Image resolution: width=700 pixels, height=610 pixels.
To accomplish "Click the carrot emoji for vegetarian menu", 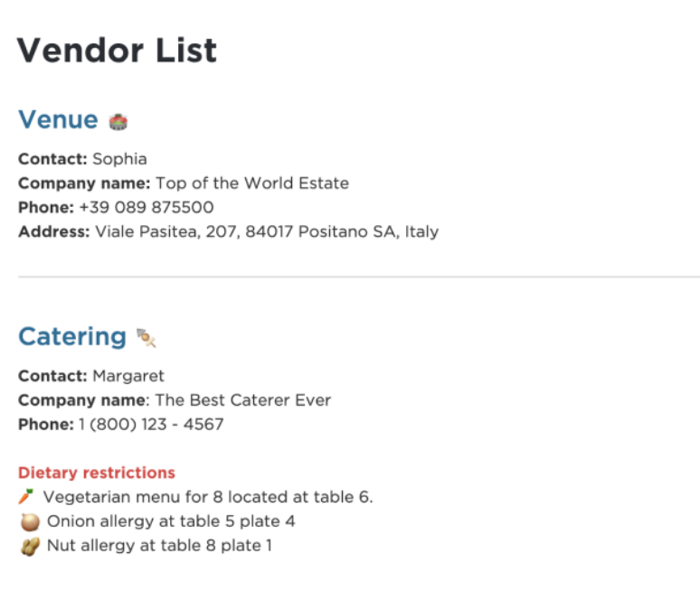I will coord(26,497).
